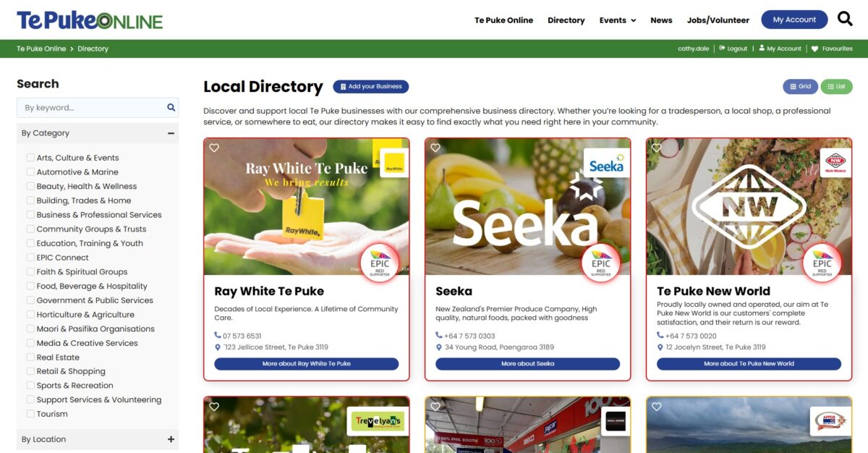Viewport: 868px width, 453px height.
Task: Focus the search by keyword field
Action: [97, 107]
